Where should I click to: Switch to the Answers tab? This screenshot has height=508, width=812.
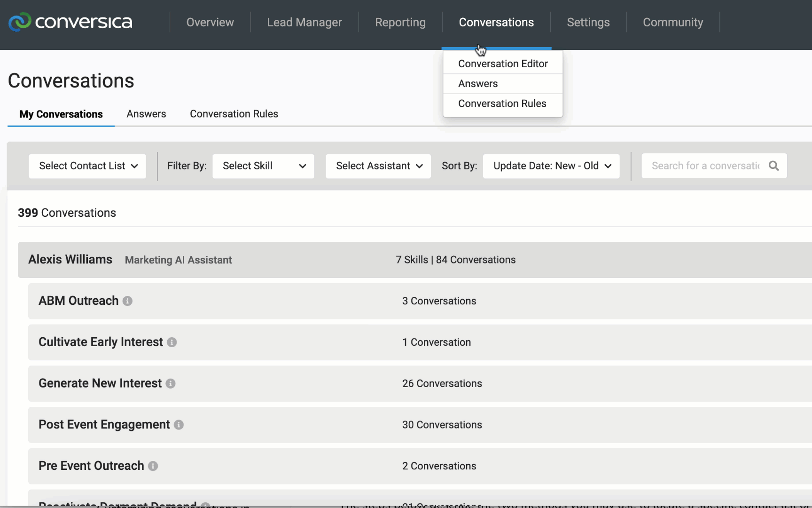tap(146, 114)
